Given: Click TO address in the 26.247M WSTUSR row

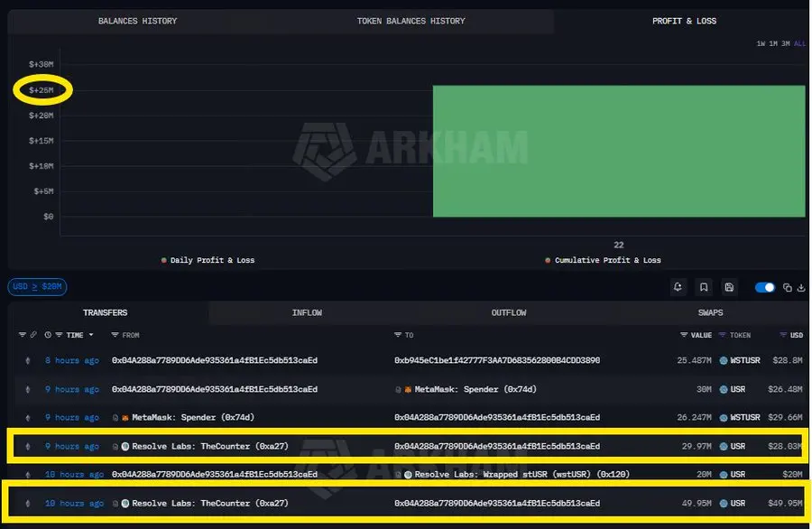Looking at the screenshot, I should pyautogui.click(x=497, y=418).
